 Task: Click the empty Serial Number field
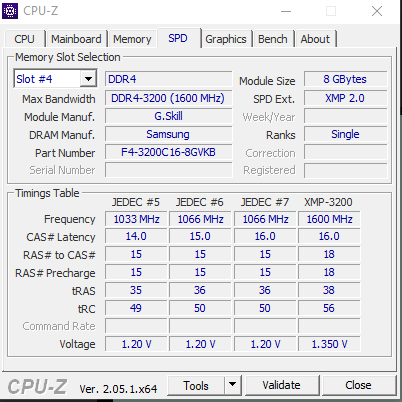pos(169,170)
